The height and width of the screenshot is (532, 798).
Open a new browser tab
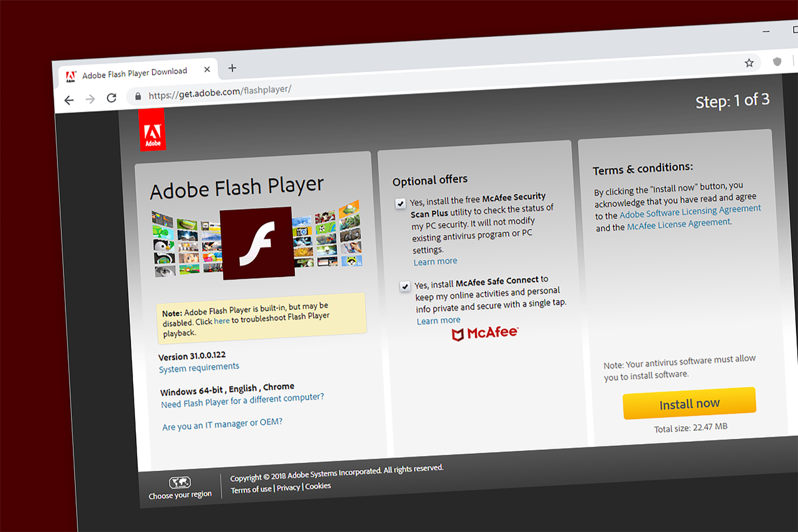pos(232,68)
